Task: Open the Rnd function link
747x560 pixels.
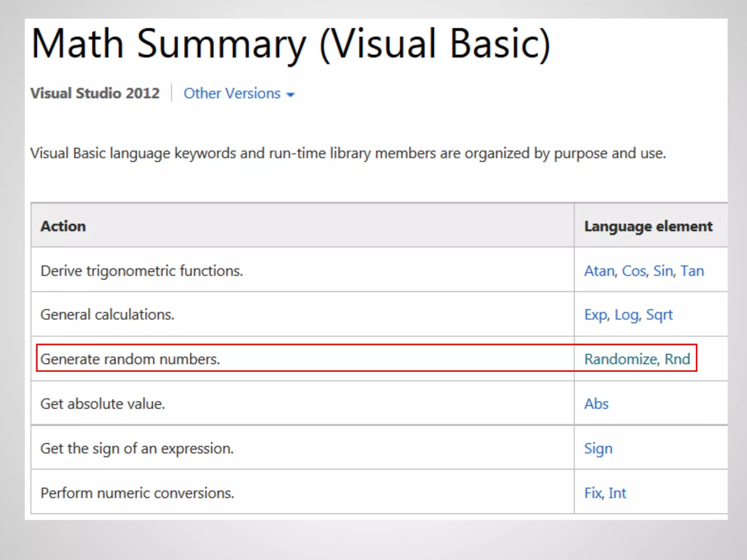Action: tap(677, 359)
